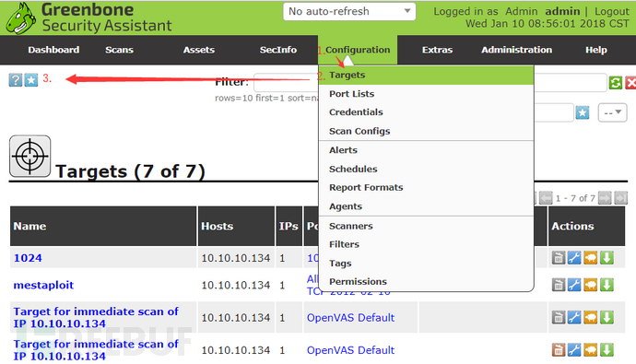Image resolution: width=636 pixels, height=364 pixels.
Task: Expand the No auto-refresh dropdown
Action: (x=349, y=11)
